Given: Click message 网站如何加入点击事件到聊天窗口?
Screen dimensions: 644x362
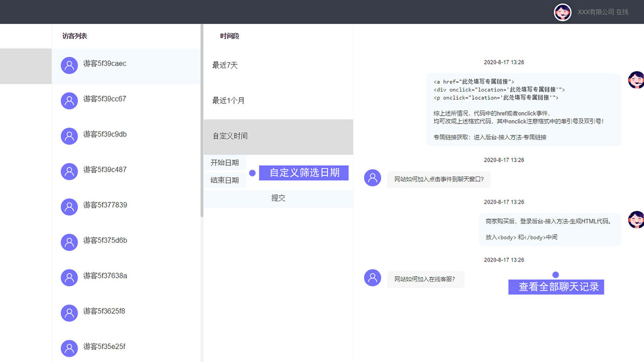Looking at the screenshot, I should pyautogui.click(x=439, y=179).
